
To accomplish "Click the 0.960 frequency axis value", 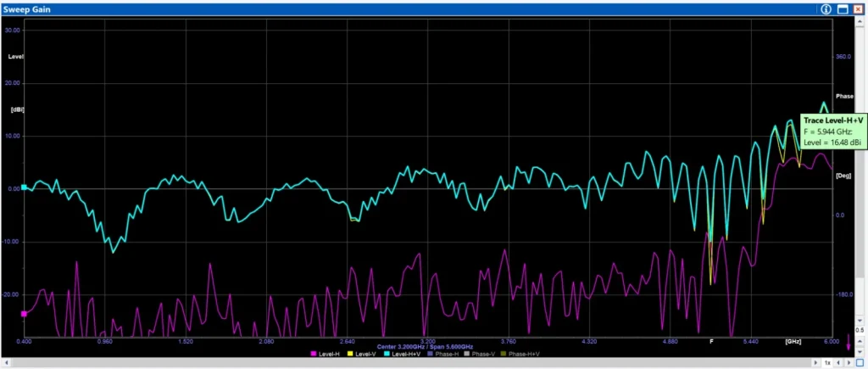I will 104,341.
